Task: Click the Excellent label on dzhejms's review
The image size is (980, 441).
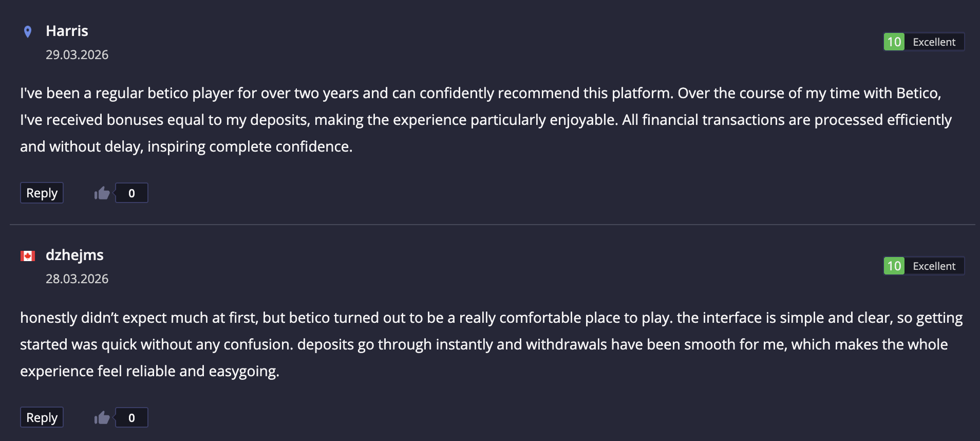Action: coord(934,266)
